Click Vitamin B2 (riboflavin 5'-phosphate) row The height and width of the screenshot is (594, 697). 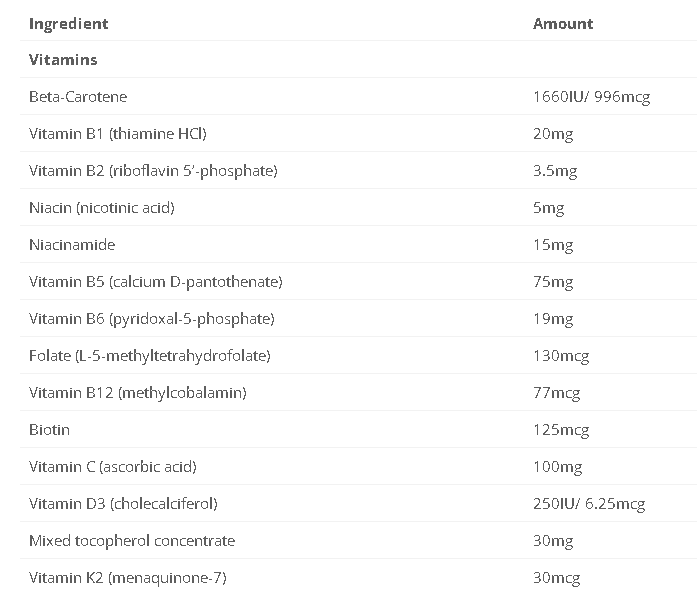pyautogui.click(x=153, y=171)
